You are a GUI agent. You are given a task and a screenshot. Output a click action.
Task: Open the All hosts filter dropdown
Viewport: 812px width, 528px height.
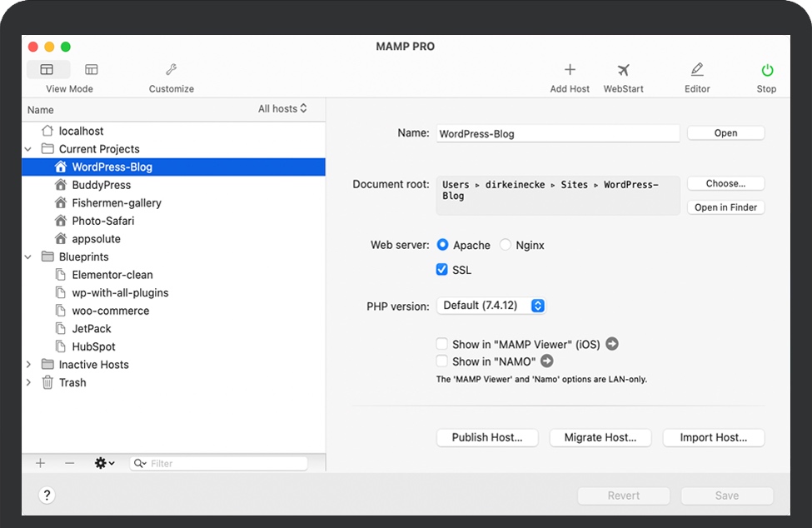[x=282, y=109]
